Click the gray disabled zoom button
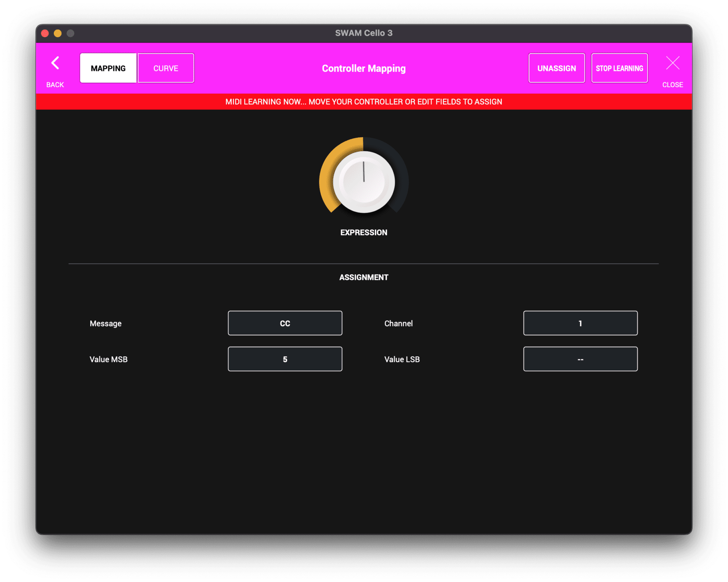 [71, 33]
